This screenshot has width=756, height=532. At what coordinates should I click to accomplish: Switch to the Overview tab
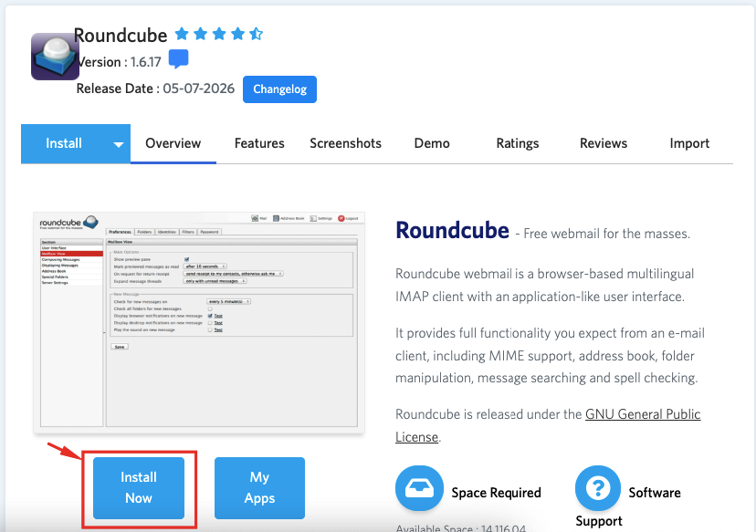coord(173,143)
